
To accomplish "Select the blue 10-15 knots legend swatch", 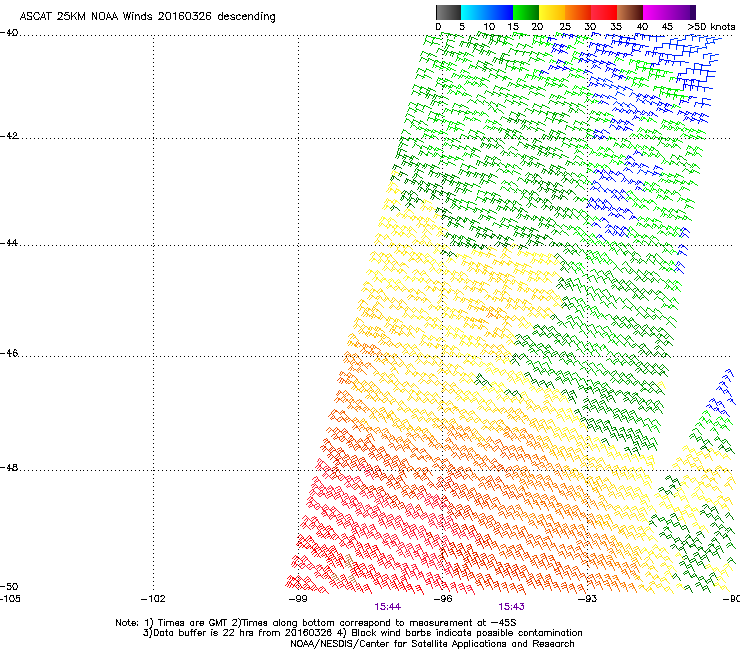I will pyautogui.click(x=500, y=12).
